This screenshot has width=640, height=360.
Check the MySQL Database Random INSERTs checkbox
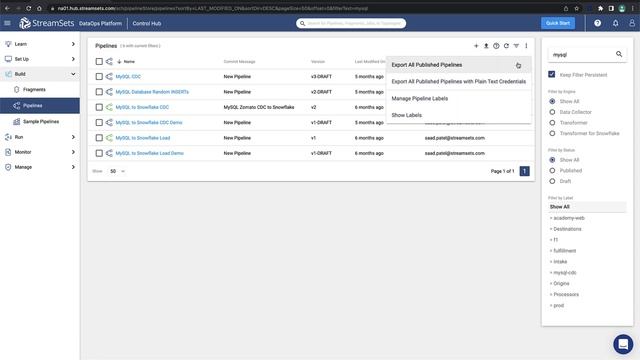[99, 92]
